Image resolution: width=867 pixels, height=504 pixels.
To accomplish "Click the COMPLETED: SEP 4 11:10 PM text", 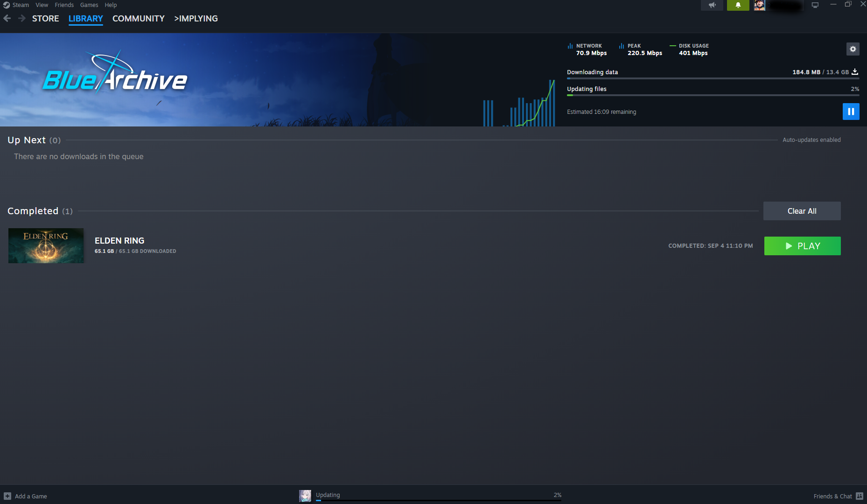I will pos(710,246).
